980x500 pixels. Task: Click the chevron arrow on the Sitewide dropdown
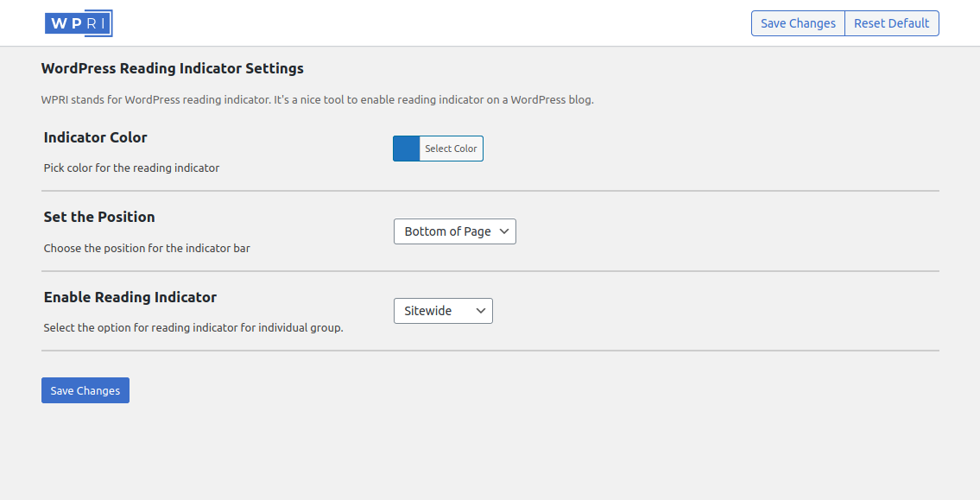pyautogui.click(x=481, y=311)
